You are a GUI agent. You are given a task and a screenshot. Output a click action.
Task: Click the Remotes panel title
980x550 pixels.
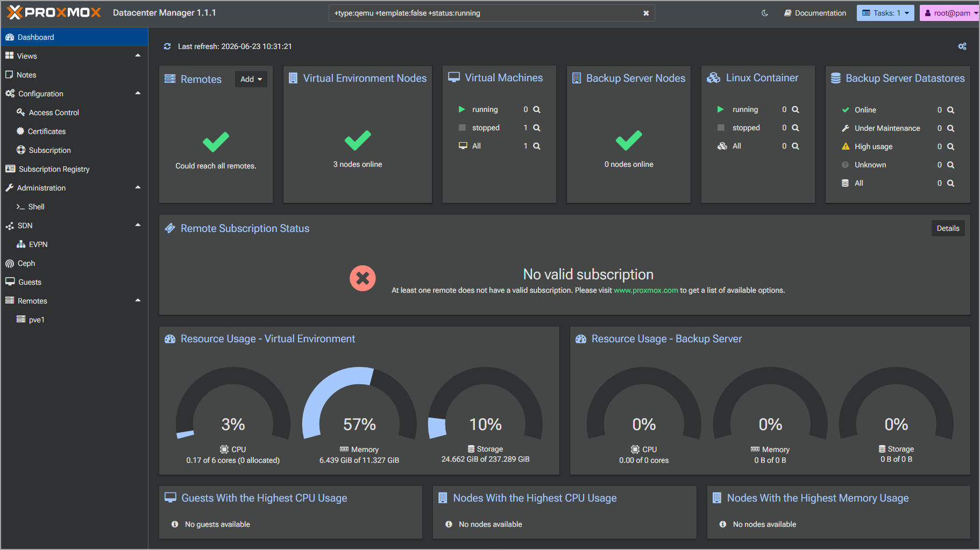[201, 79]
